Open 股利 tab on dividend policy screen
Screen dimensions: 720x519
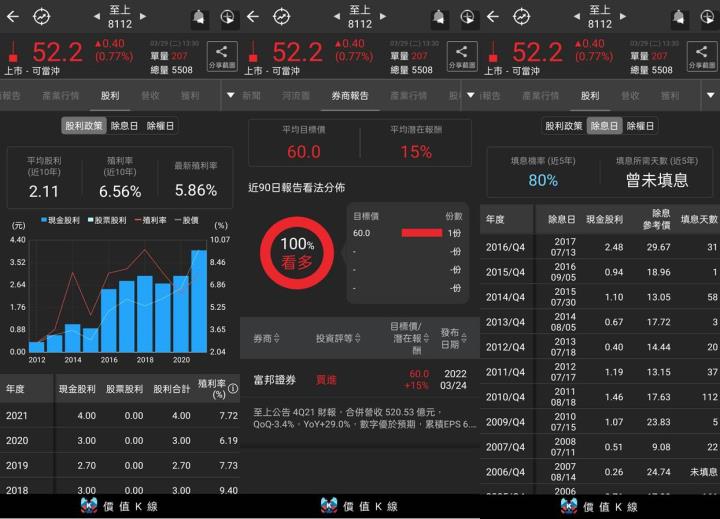(110, 96)
